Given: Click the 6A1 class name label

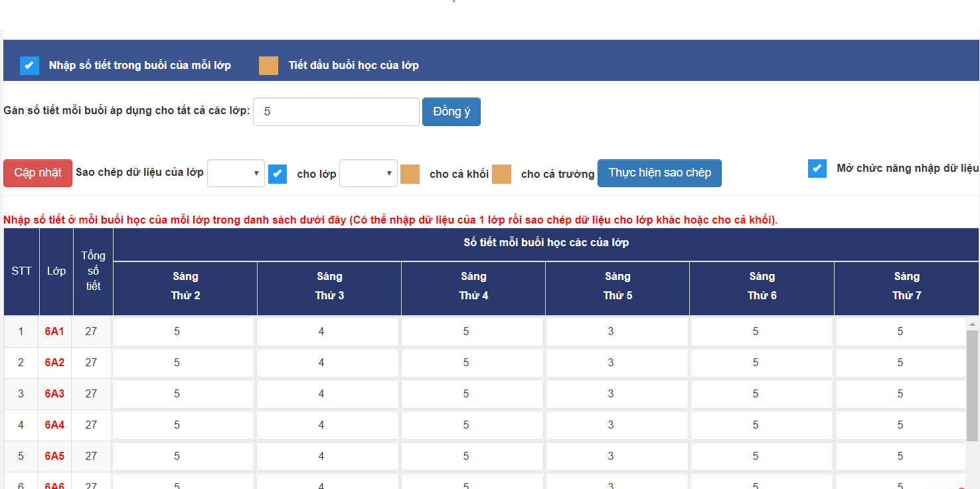Looking at the screenshot, I should point(54,331).
